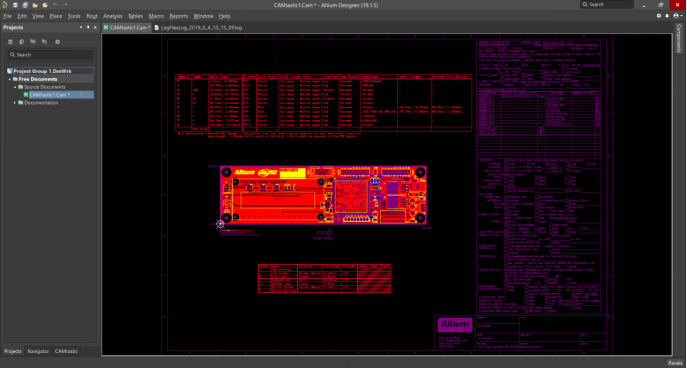The width and height of the screenshot is (687, 368).
Task: Open the Analysis menu
Action: 113,16
